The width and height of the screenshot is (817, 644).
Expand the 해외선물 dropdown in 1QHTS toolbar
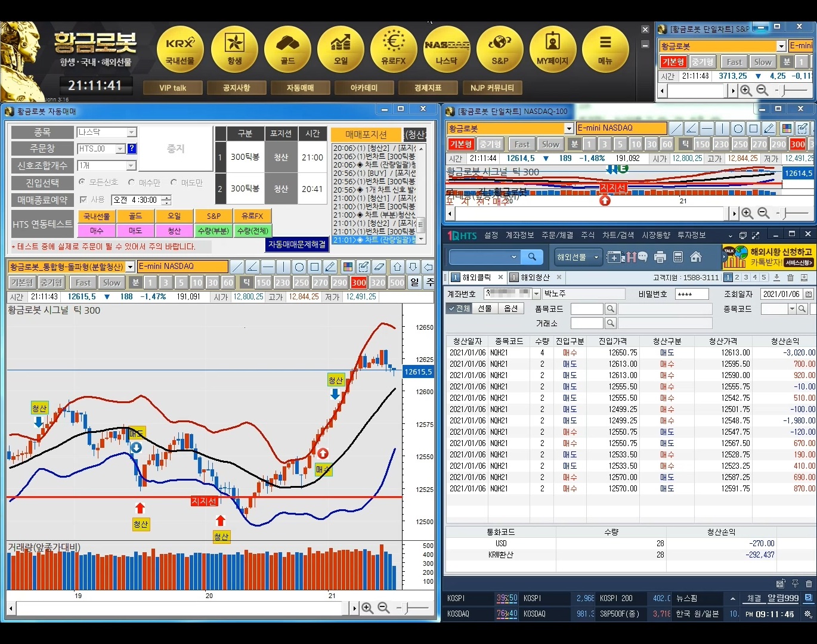596,257
